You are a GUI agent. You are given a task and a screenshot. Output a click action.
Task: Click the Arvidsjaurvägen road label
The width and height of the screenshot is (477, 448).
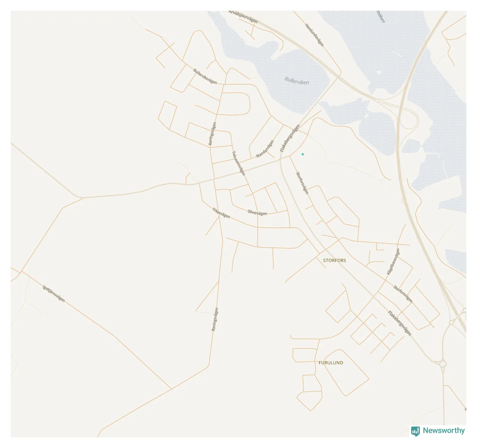click(x=243, y=16)
